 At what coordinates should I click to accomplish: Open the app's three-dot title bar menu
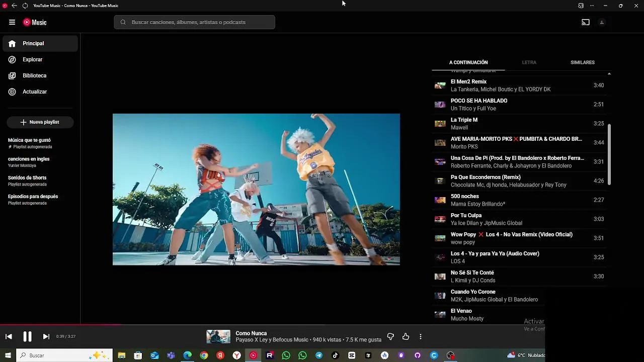tap(592, 6)
